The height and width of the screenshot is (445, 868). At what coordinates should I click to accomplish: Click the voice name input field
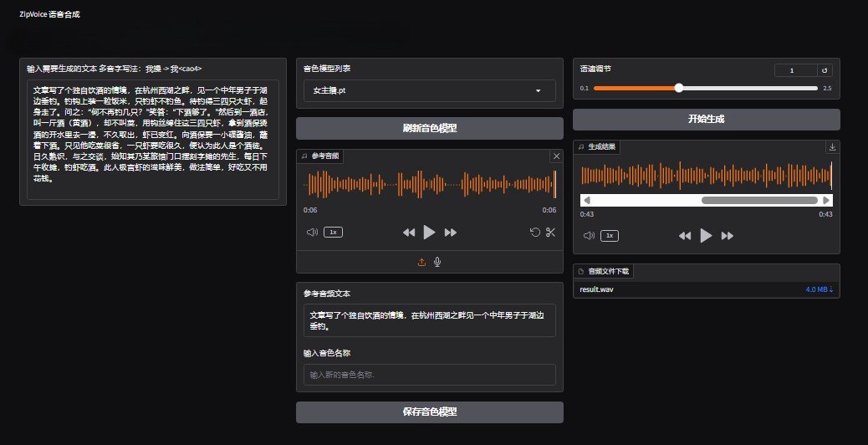coord(429,375)
